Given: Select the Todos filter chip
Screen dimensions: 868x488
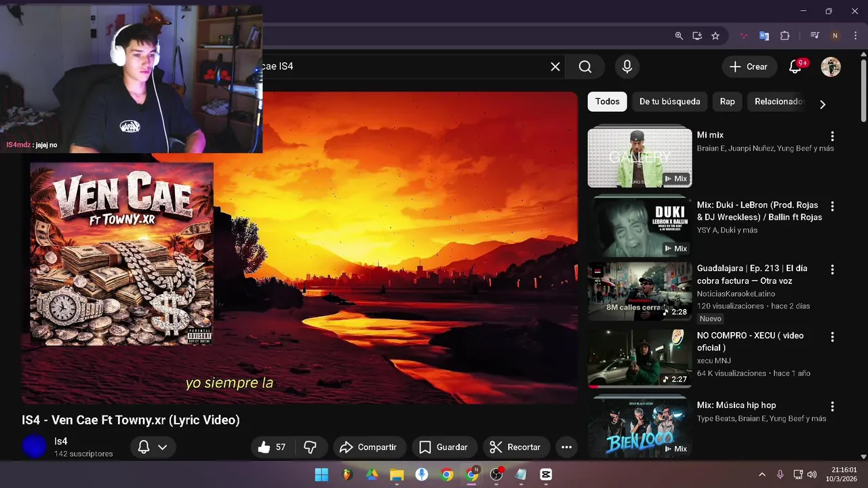Looking at the screenshot, I should coord(607,102).
